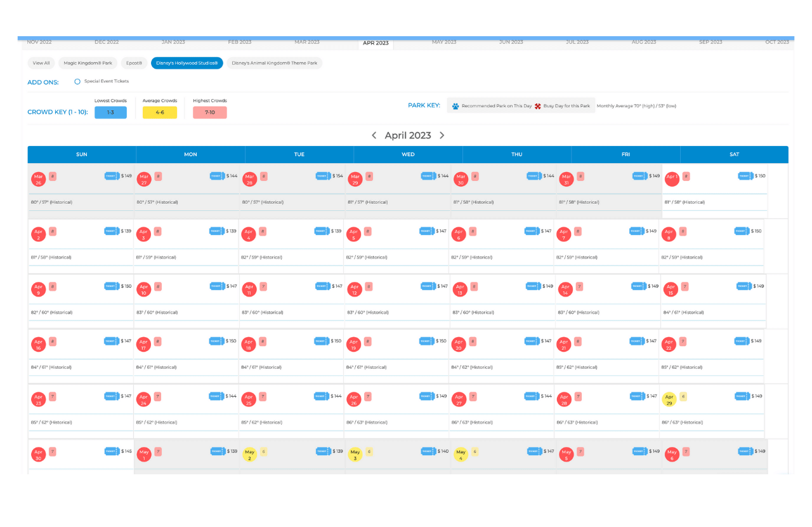Click the SUN column header
Image resolution: width=812 pixels, height=527 pixels.
click(82, 154)
